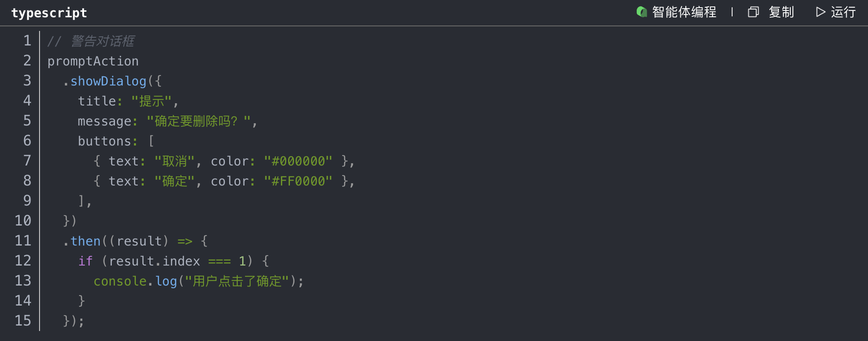Click the typescript language label

tap(49, 13)
